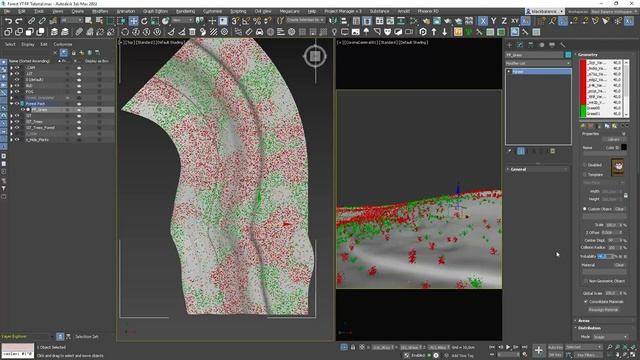Click the Library button in Properties
The height and width of the screenshot is (360, 640).
[x=613, y=139]
